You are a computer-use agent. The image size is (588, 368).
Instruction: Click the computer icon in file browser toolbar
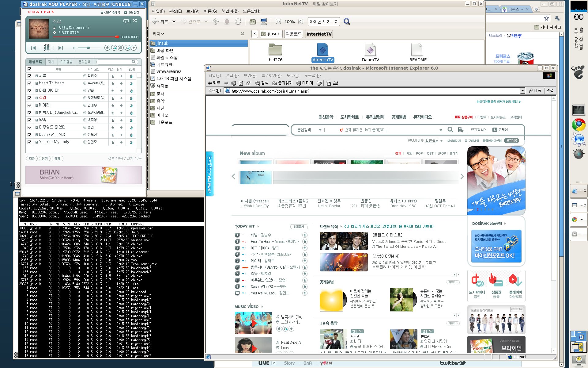263,21
